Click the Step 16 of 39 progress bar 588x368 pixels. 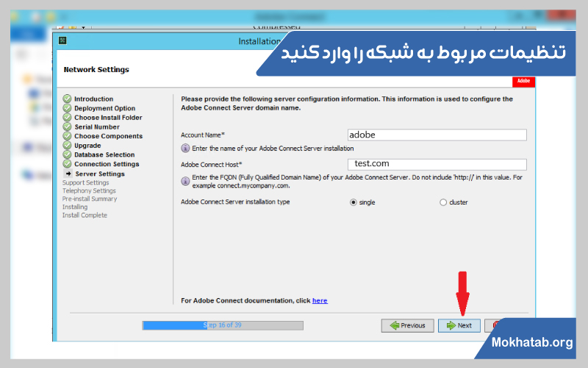point(222,325)
